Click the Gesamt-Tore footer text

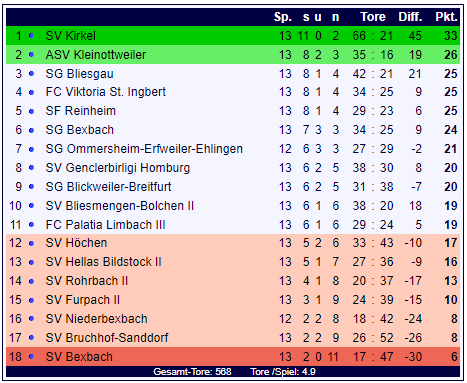click(x=192, y=372)
